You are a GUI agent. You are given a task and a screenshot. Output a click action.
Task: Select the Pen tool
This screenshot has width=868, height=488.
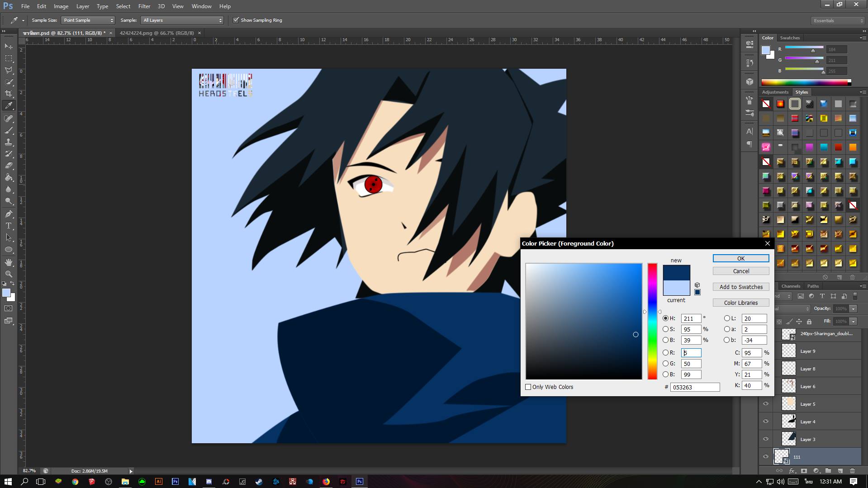click(x=9, y=214)
